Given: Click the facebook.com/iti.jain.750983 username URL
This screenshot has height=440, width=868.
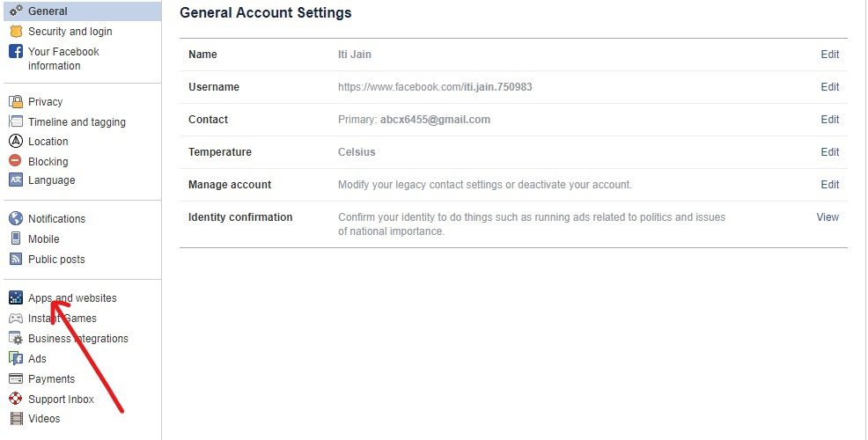Looking at the screenshot, I should point(435,87).
